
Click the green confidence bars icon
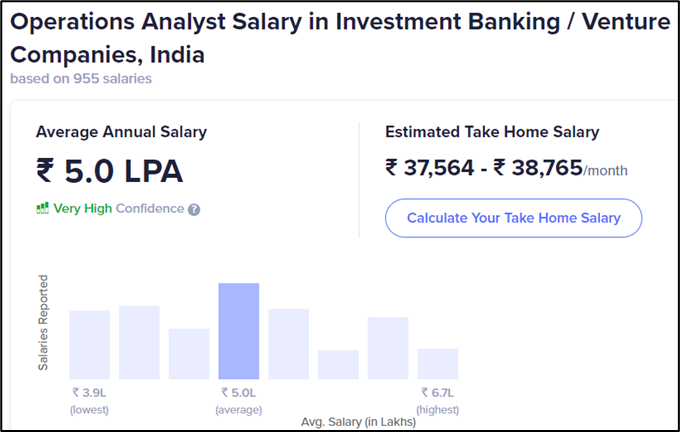(x=42, y=208)
